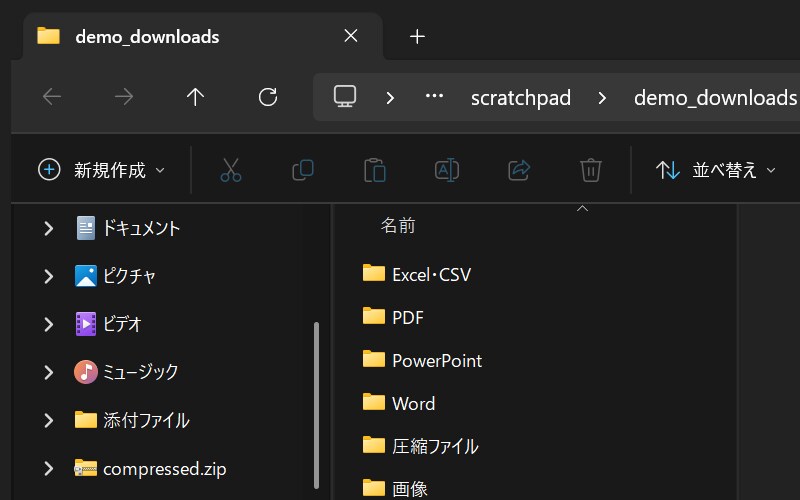Click the Copy icon in toolbar
The height and width of the screenshot is (500, 800).
(x=303, y=170)
